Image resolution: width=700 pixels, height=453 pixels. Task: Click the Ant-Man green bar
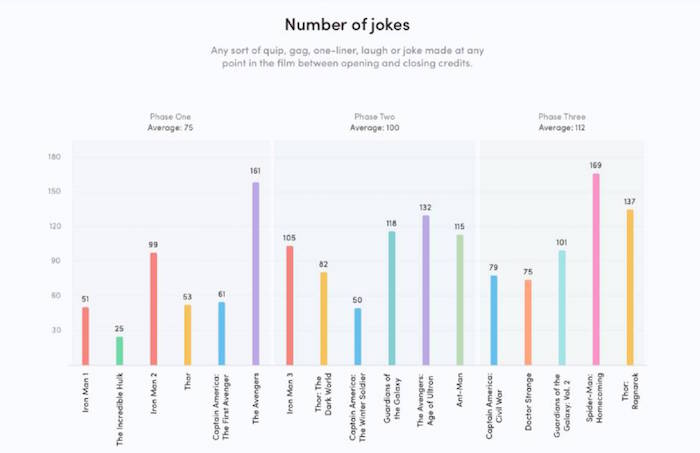460,299
